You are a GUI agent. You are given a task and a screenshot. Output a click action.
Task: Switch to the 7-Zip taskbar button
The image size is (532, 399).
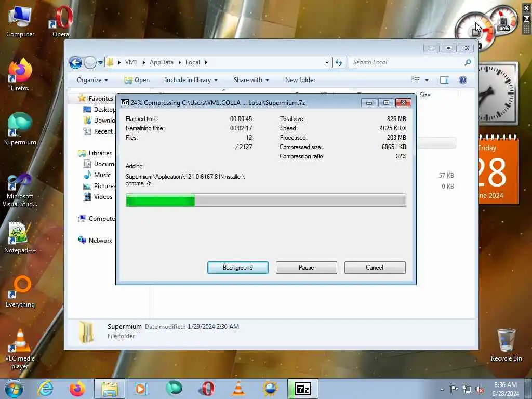pyautogui.click(x=303, y=389)
